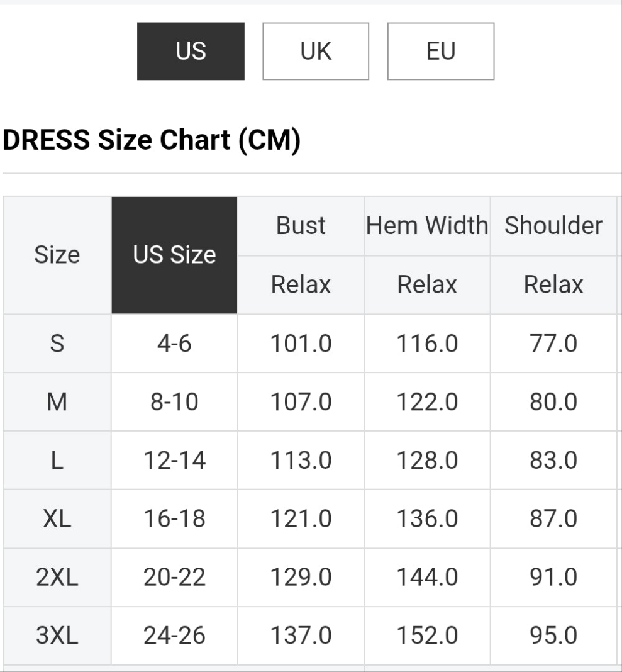Viewport: 622px width, 672px height.
Task: Switch to the EU size tab
Action: (441, 51)
